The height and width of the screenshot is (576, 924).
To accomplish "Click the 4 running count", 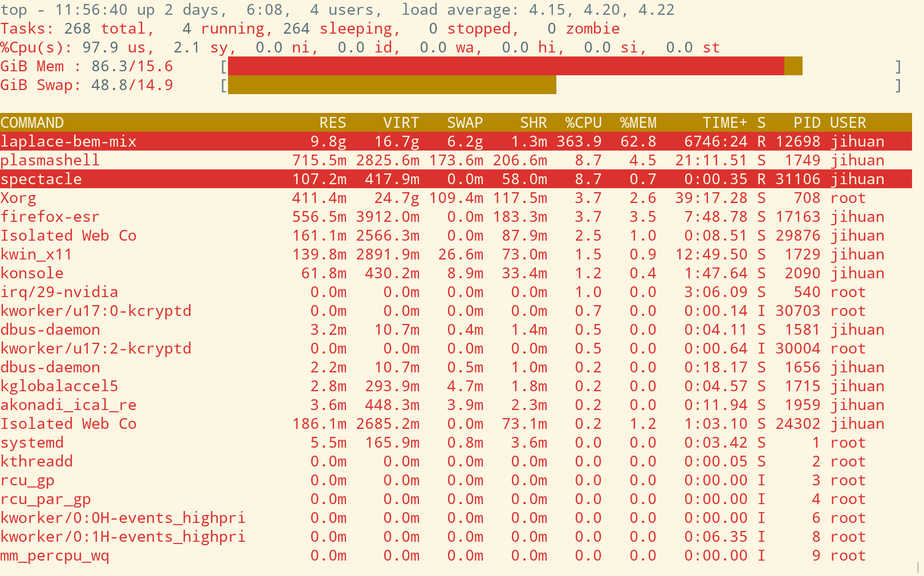I will (223, 29).
